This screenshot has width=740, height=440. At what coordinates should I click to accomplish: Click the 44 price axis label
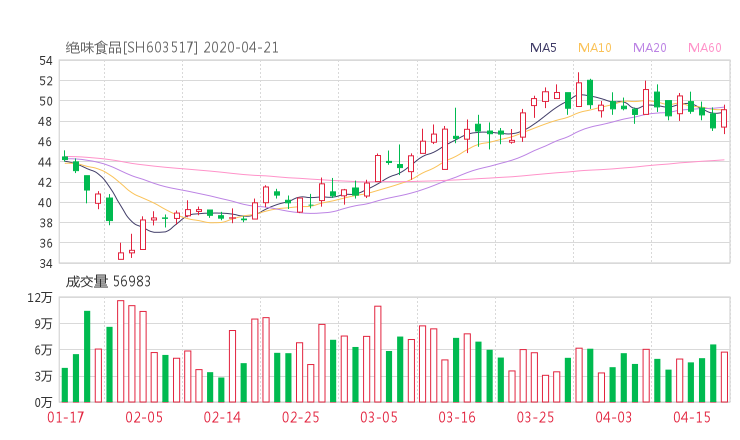pyautogui.click(x=46, y=162)
